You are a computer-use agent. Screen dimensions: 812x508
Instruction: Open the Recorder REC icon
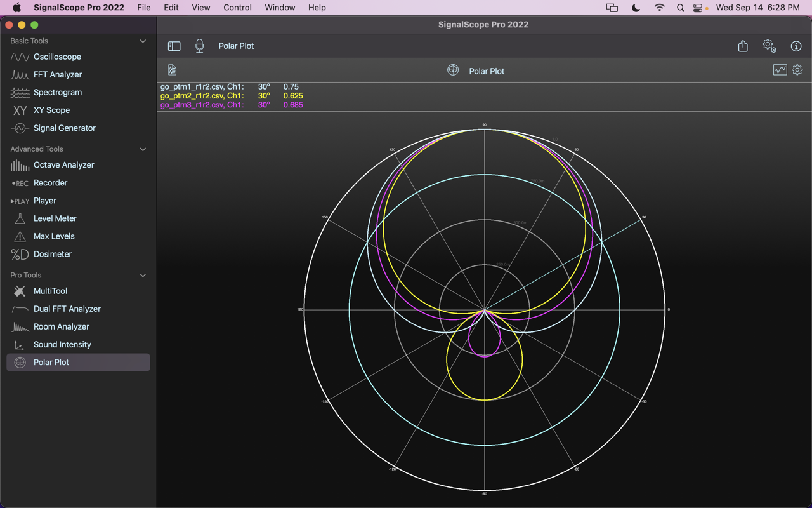[20, 183]
